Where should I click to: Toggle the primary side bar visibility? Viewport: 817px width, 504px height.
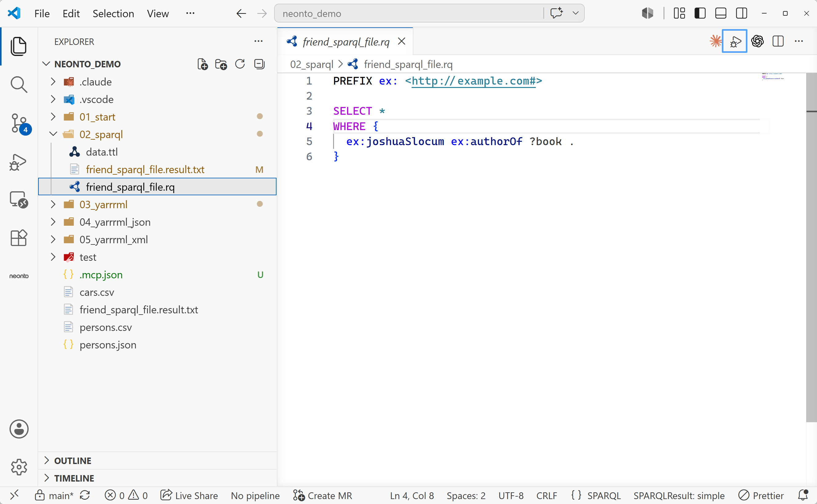coord(700,13)
